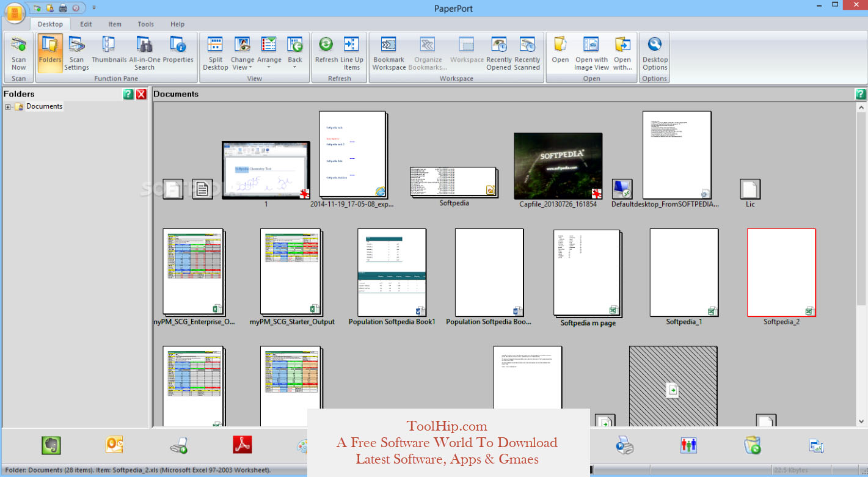Open Recently Scanned list
The image size is (868, 477).
tap(527, 53)
